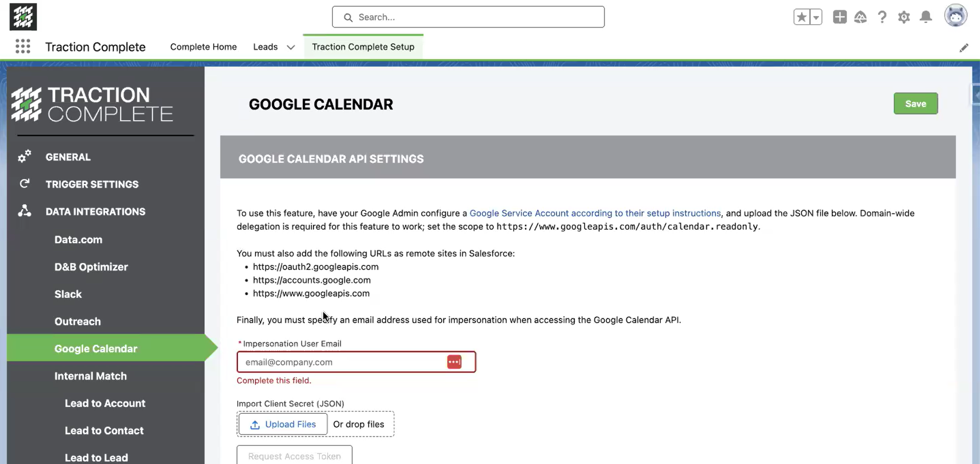Select the Traction Complete Setup tab
Screen dimensions: 980x464
(363, 47)
